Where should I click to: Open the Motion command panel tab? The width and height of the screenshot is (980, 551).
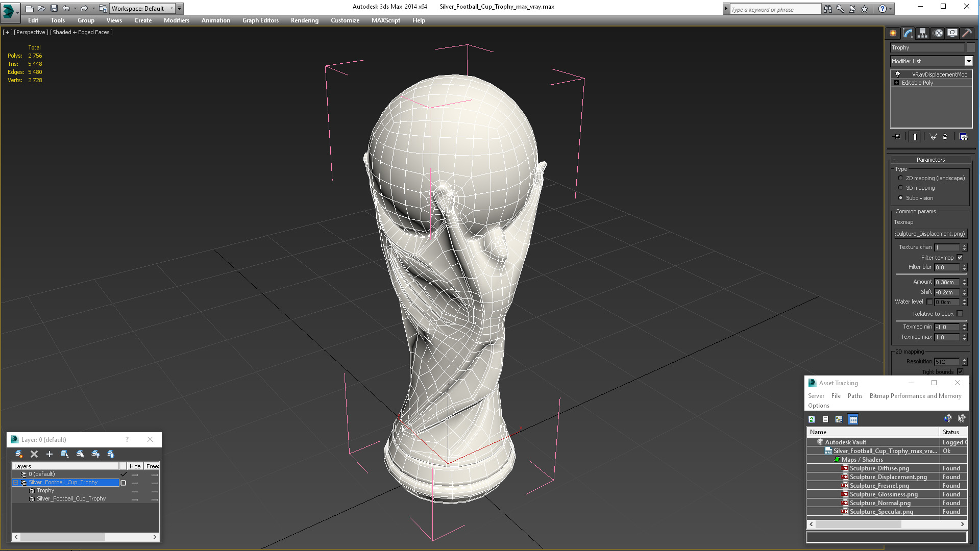click(938, 33)
